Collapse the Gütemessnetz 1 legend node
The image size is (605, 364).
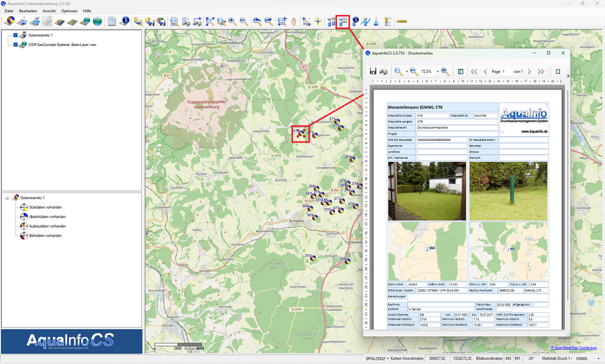[x=7, y=198]
